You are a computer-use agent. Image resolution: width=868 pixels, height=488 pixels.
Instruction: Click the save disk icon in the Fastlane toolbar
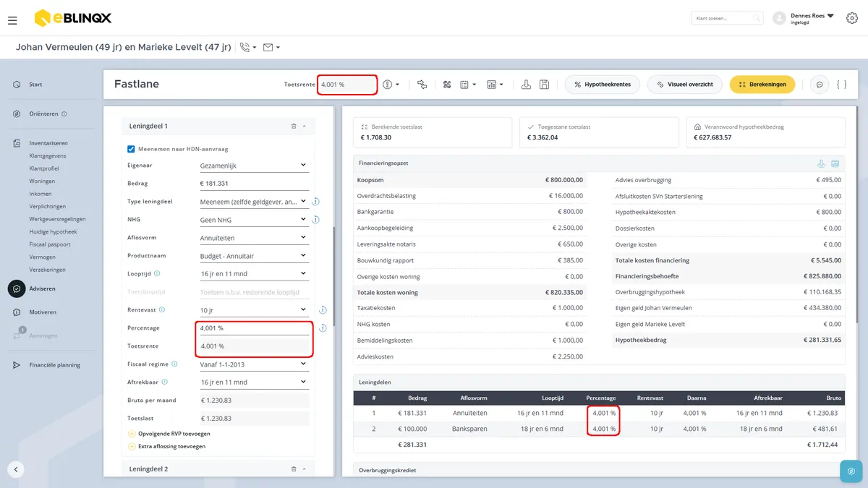(x=544, y=85)
